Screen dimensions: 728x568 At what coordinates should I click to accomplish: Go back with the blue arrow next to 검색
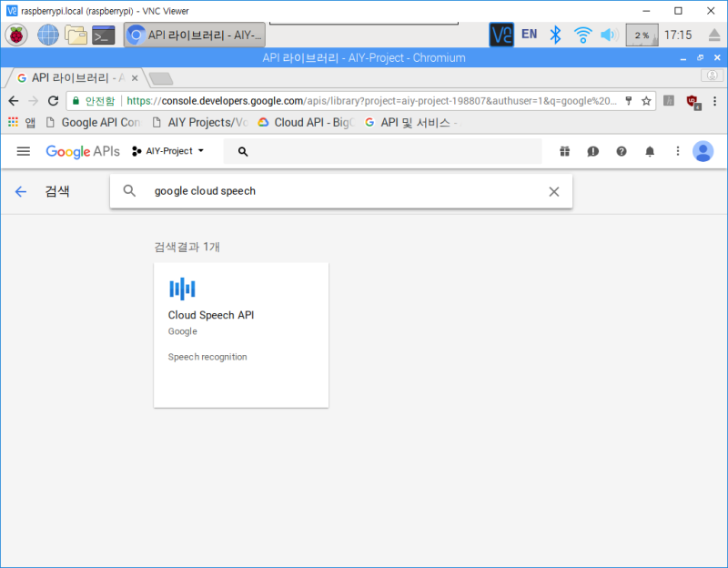pyautogui.click(x=21, y=191)
